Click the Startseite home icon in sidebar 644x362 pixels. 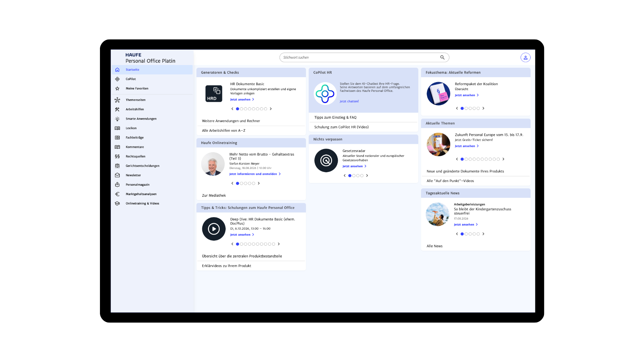click(117, 70)
